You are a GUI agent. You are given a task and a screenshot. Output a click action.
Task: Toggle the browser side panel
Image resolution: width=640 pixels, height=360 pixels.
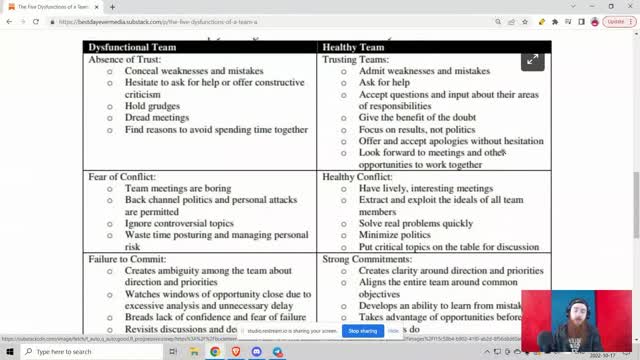point(581,22)
